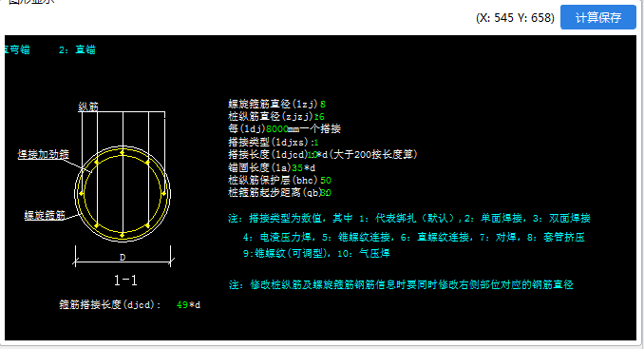Image resolution: width=644 pixels, height=349 pixels.
Task: Click the 2: 直锚 option text
Action: point(77,49)
